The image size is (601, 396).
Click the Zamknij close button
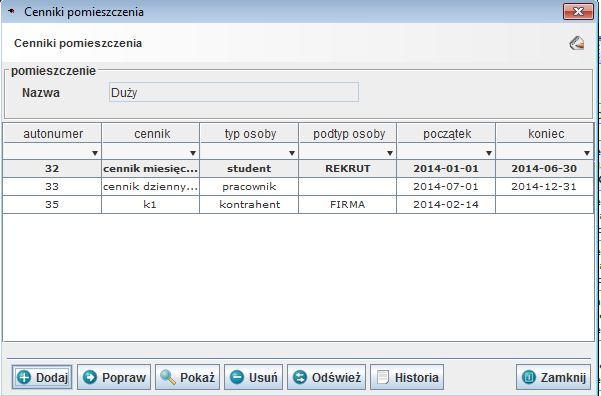(553, 377)
